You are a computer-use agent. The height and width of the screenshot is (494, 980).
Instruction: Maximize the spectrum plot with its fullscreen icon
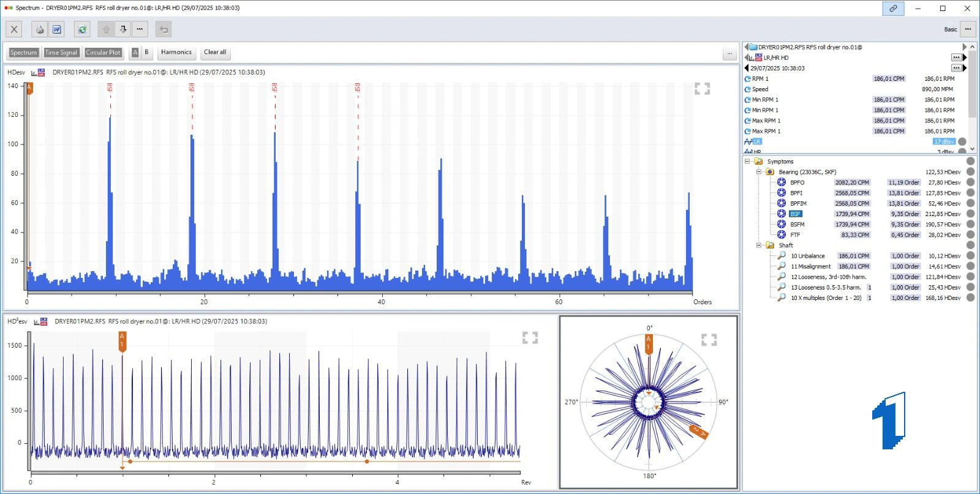click(702, 89)
